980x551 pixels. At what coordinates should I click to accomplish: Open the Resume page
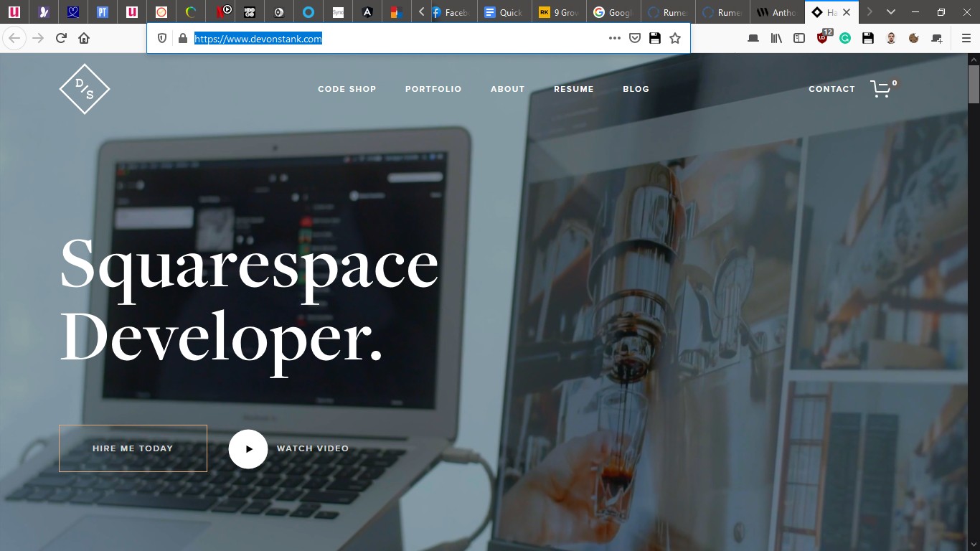tap(574, 89)
